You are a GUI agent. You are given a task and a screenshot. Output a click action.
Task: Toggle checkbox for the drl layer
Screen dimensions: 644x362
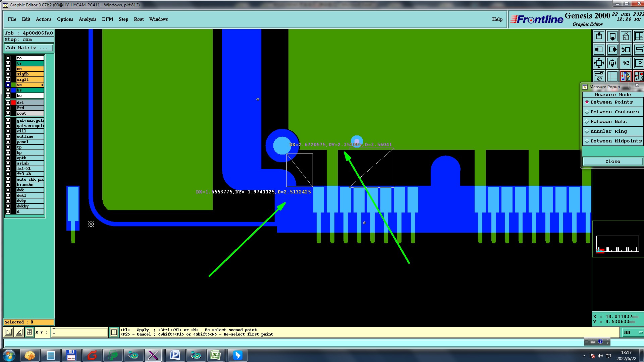[x=8, y=103]
